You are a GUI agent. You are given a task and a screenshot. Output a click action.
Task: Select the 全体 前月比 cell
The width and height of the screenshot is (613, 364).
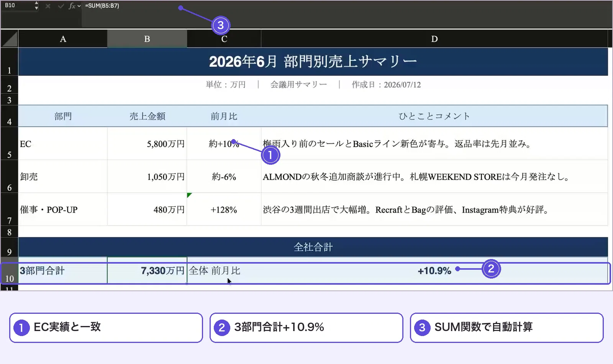pyautogui.click(x=224, y=271)
